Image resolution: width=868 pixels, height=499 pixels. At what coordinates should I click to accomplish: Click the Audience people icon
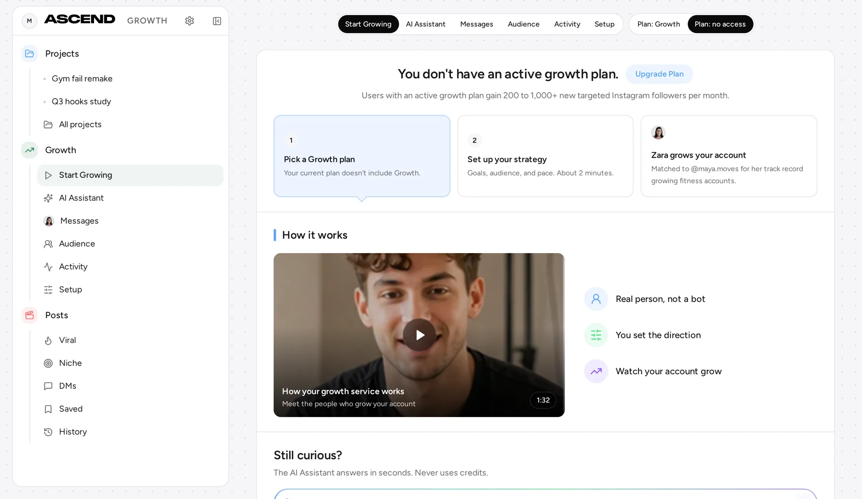(48, 244)
